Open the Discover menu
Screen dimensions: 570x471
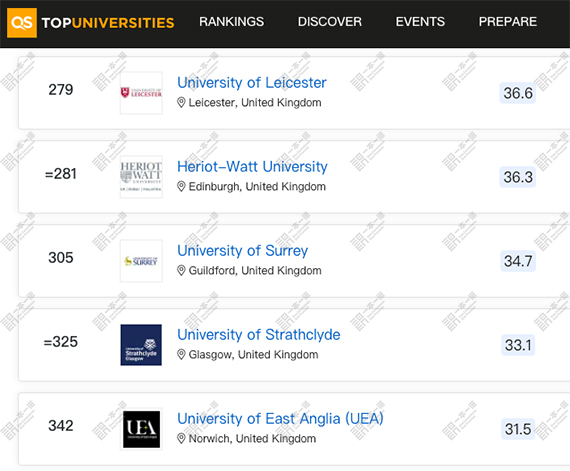(330, 22)
